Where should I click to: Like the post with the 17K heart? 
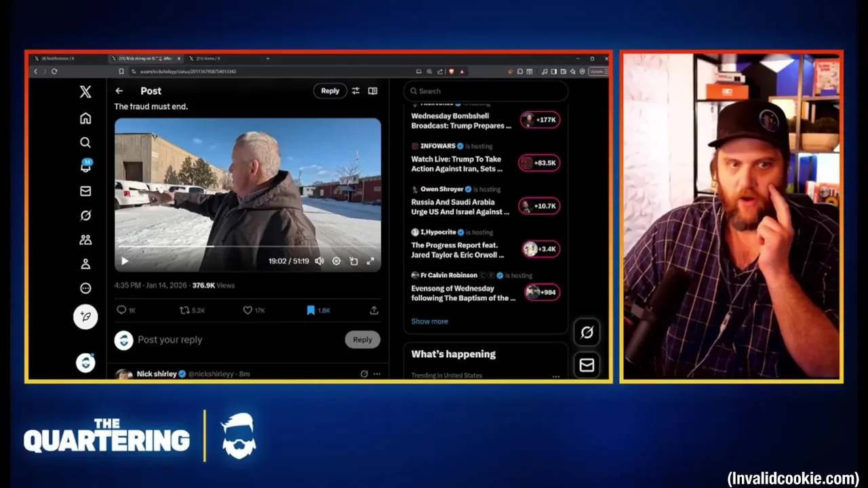254,310
